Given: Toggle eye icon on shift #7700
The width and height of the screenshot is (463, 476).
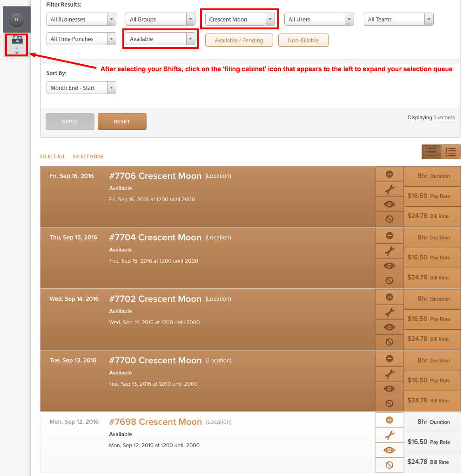Looking at the screenshot, I should (389, 389).
